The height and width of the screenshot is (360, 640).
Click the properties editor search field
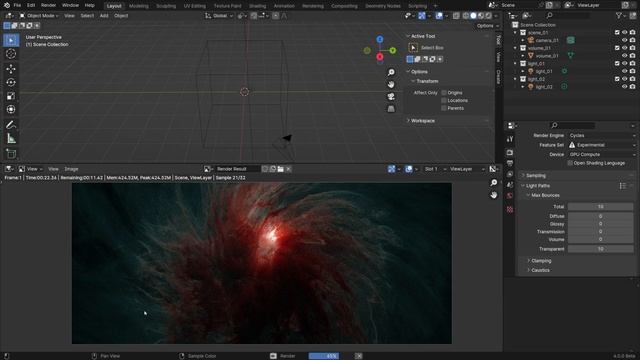click(573, 125)
